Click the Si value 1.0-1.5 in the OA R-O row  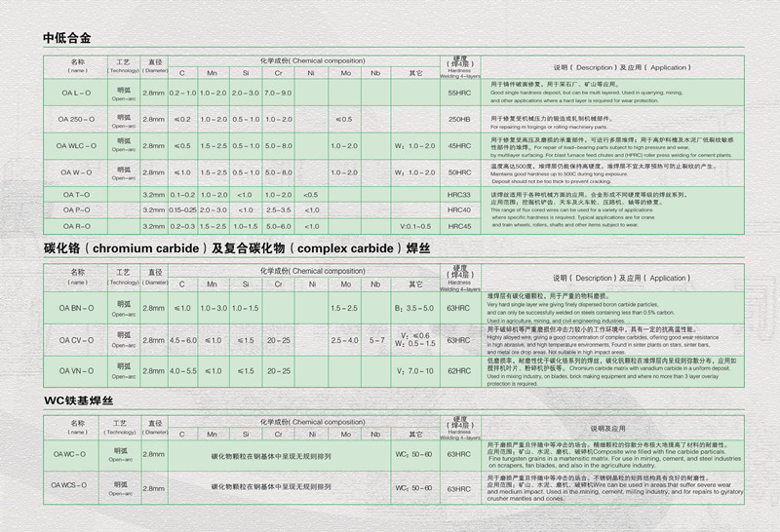246,226
